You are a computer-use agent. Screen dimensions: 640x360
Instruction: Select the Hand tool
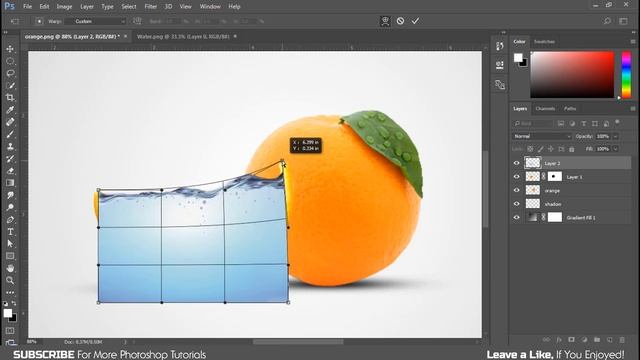tap(10, 268)
